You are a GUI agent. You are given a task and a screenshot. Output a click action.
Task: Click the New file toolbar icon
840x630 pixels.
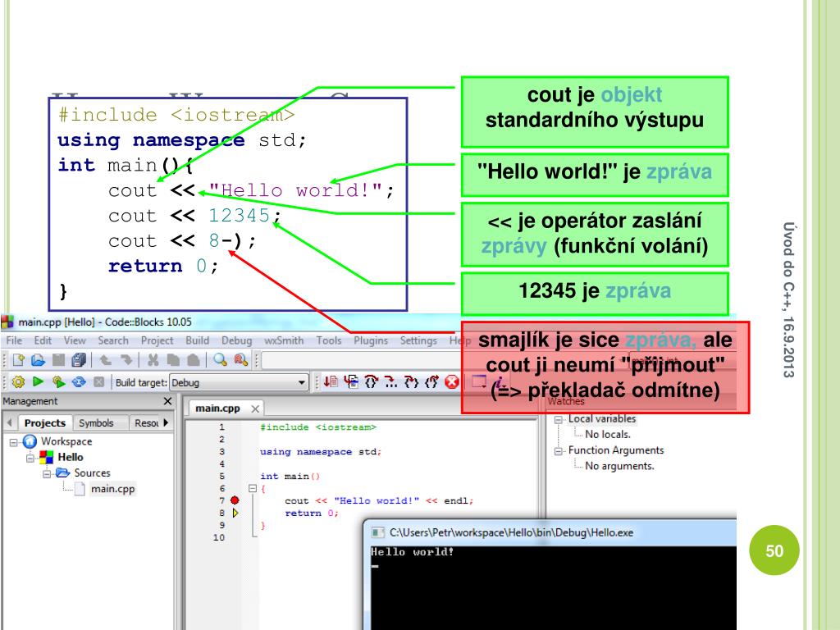click(20, 360)
